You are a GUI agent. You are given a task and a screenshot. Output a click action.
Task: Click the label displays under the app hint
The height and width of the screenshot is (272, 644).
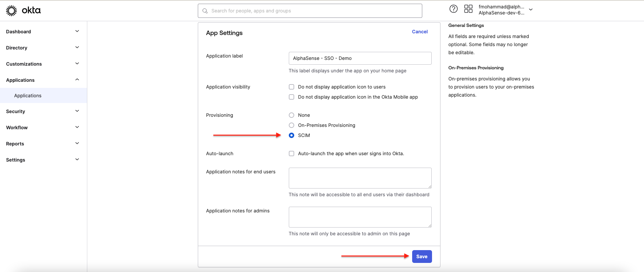click(x=347, y=71)
